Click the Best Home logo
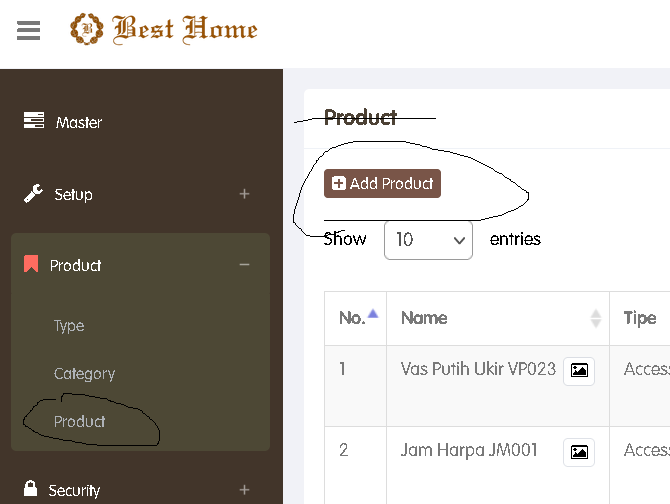 (164, 29)
